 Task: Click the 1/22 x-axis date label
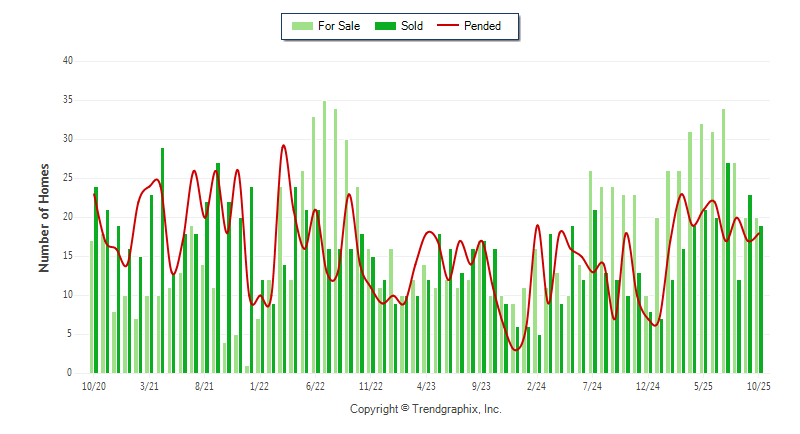pos(259,386)
